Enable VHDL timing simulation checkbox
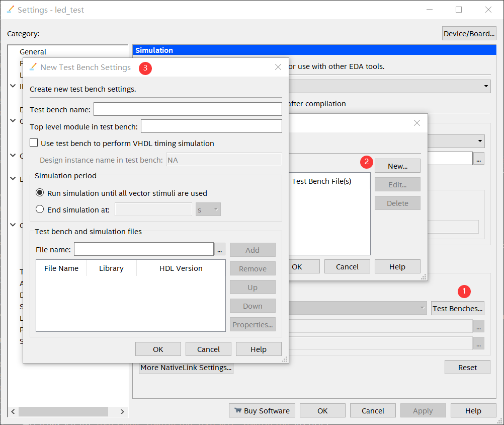The width and height of the screenshot is (504, 425). tap(34, 143)
